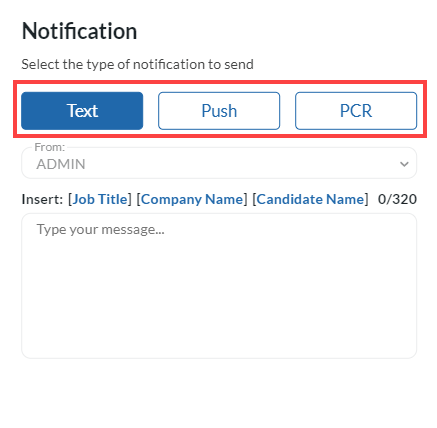Click the Notification heading
437x428 pixels.
[79, 31]
